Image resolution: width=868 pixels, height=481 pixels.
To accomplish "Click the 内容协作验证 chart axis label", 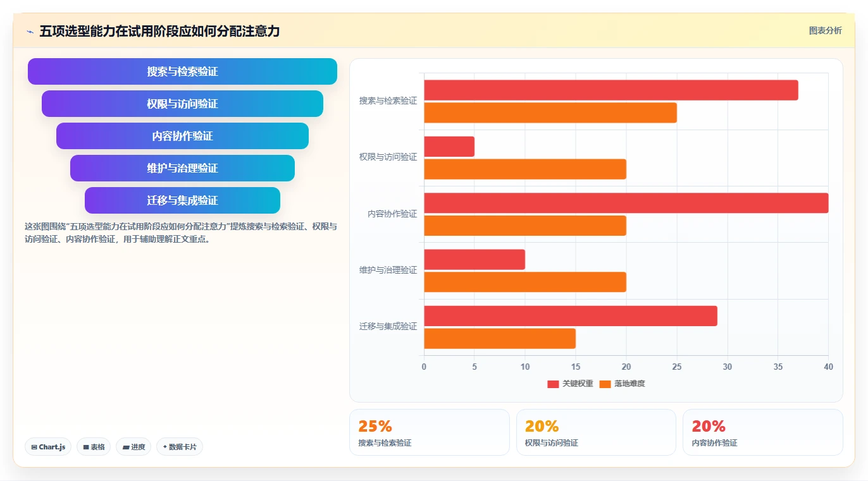I will 392,214.
